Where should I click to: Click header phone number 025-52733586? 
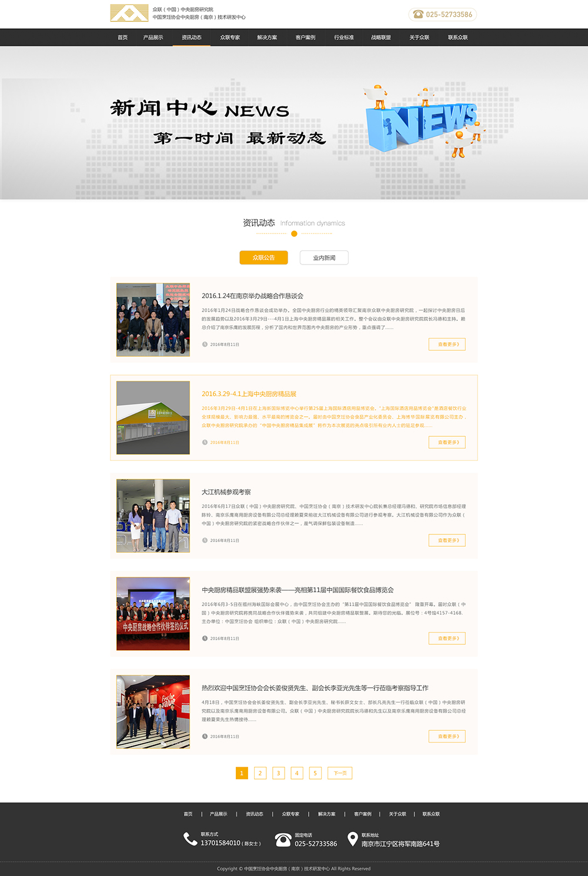pos(449,15)
